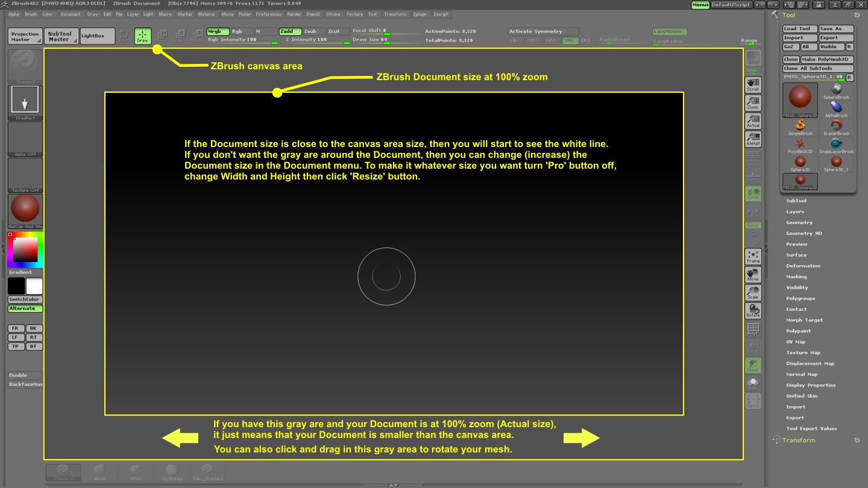Open the Alpha menu
Viewport: 868px width, 488px height.
click(x=14, y=14)
